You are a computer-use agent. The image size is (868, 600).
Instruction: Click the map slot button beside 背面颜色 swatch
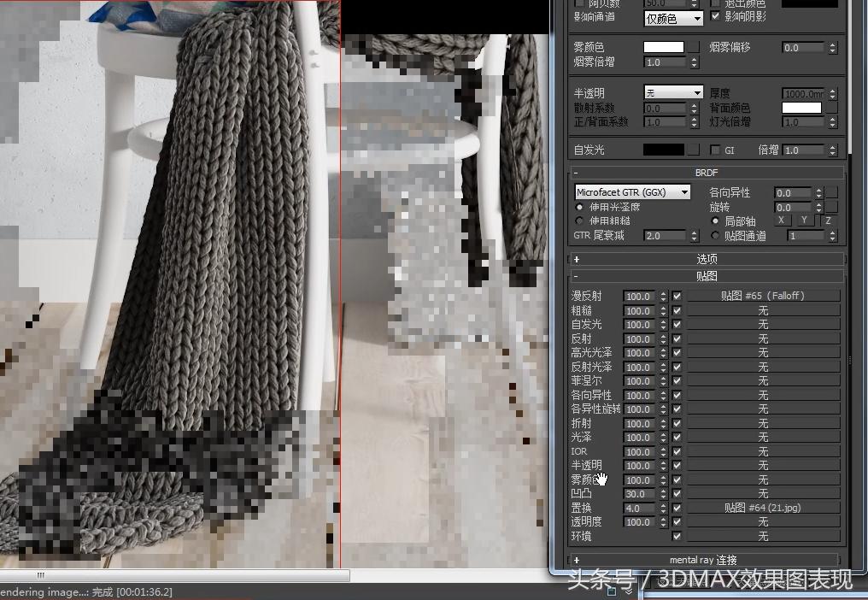[831, 108]
